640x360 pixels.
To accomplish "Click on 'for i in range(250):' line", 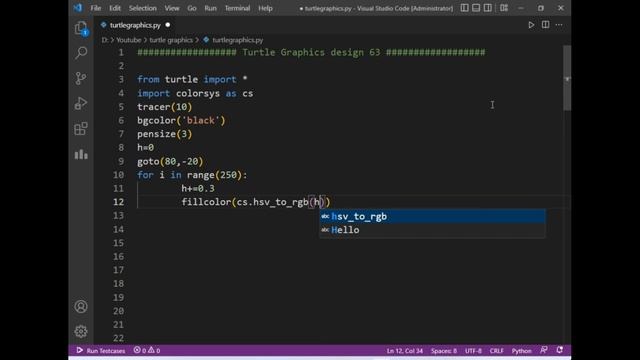I will [192, 175].
